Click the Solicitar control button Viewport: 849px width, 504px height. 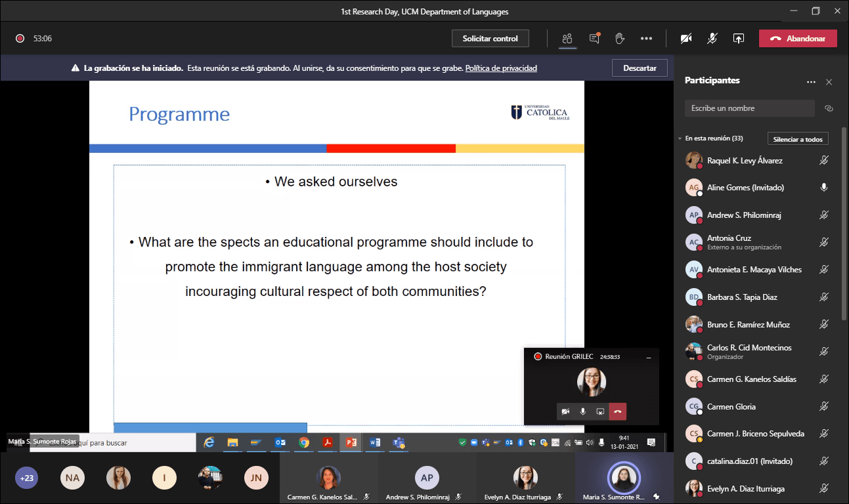[490, 39]
